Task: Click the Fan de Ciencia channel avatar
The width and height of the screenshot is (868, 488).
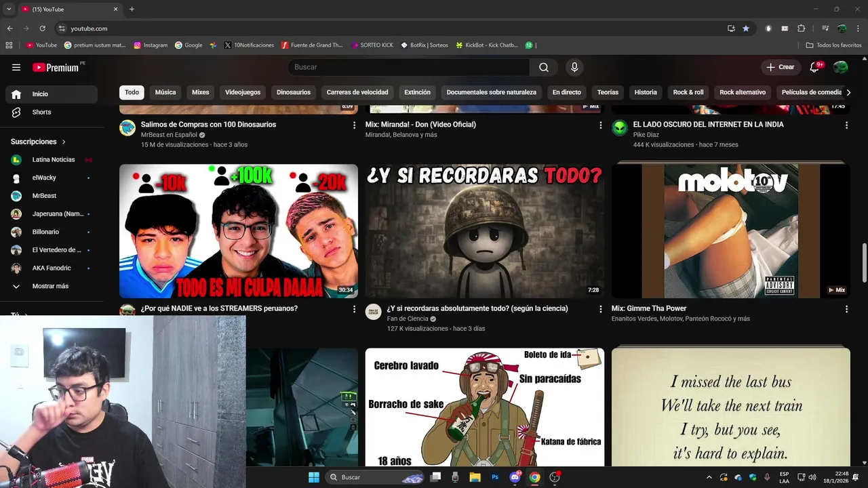Action: (374, 312)
